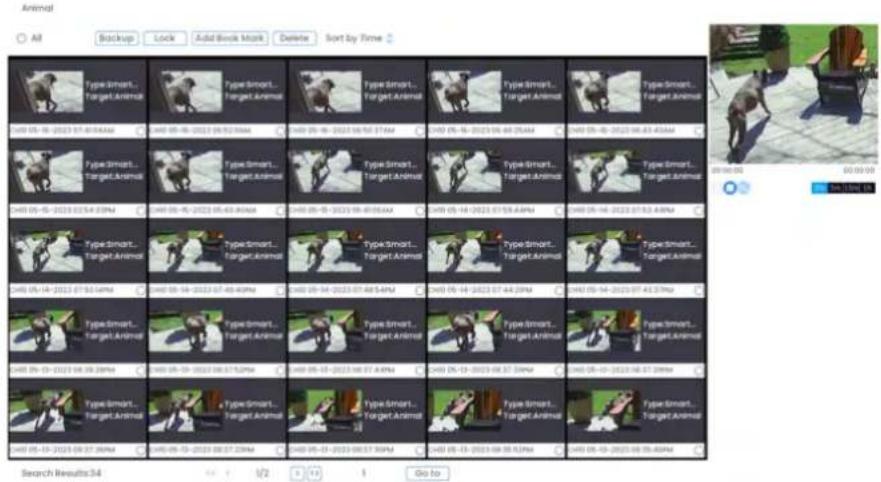
Task: Open the Sort by Time dropdown
Action: pyautogui.click(x=359, y=38)
